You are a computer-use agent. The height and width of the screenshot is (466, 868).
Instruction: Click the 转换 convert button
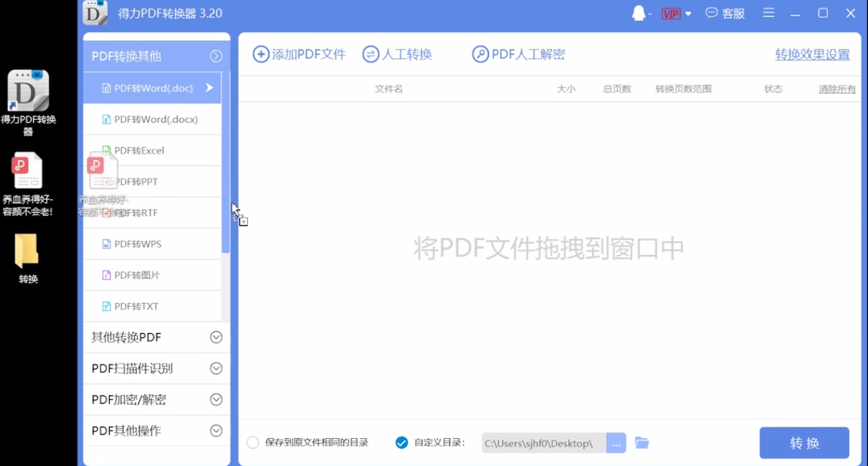(804, 443)
